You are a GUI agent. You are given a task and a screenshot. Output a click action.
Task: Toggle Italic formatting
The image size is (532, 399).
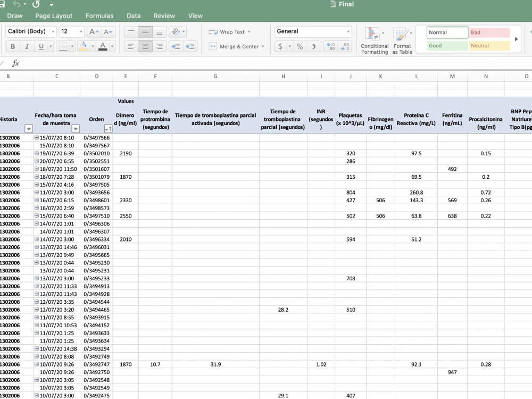tap(27, 46)
